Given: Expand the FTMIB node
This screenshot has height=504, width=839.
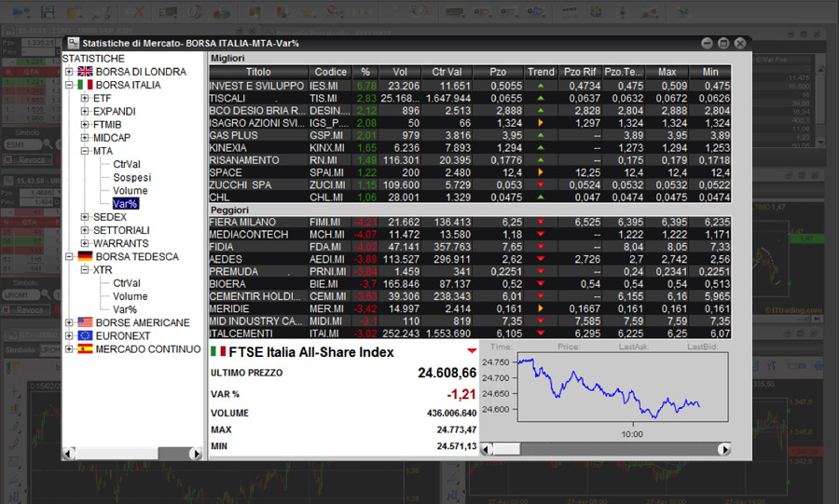Looking at the screenshot, I should pos(85,125).
